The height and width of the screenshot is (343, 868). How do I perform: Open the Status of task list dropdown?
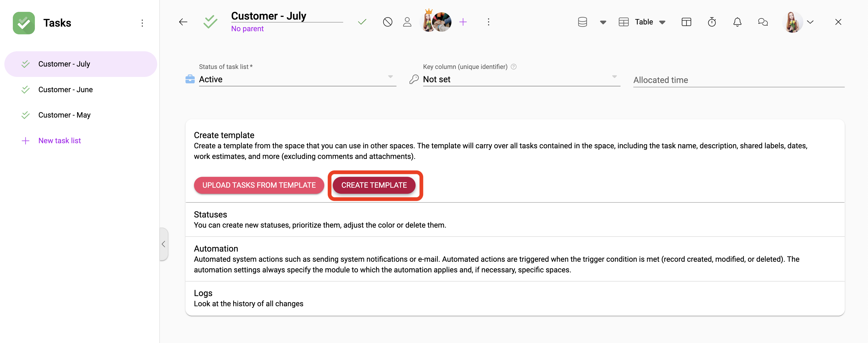point(297,79)
